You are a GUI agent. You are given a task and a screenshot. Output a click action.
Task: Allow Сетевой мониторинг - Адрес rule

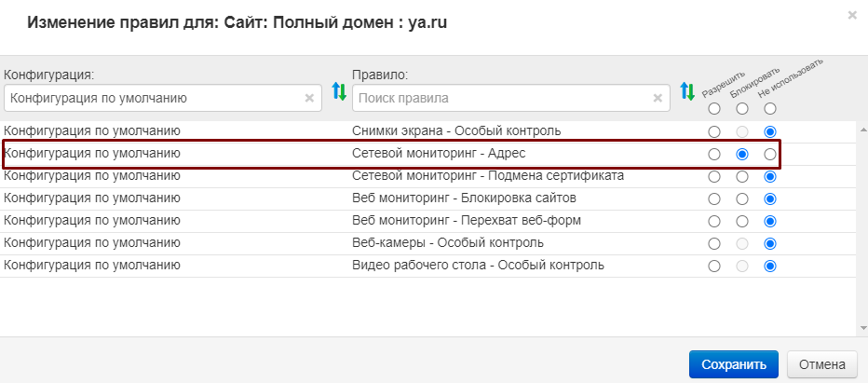714,154
